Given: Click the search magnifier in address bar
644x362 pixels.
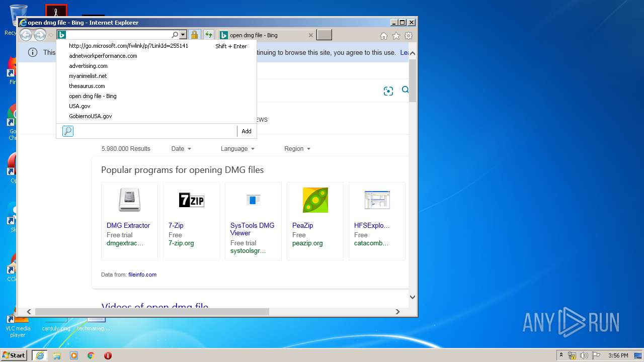Looking at the screenshot, I should click(175, 35).
